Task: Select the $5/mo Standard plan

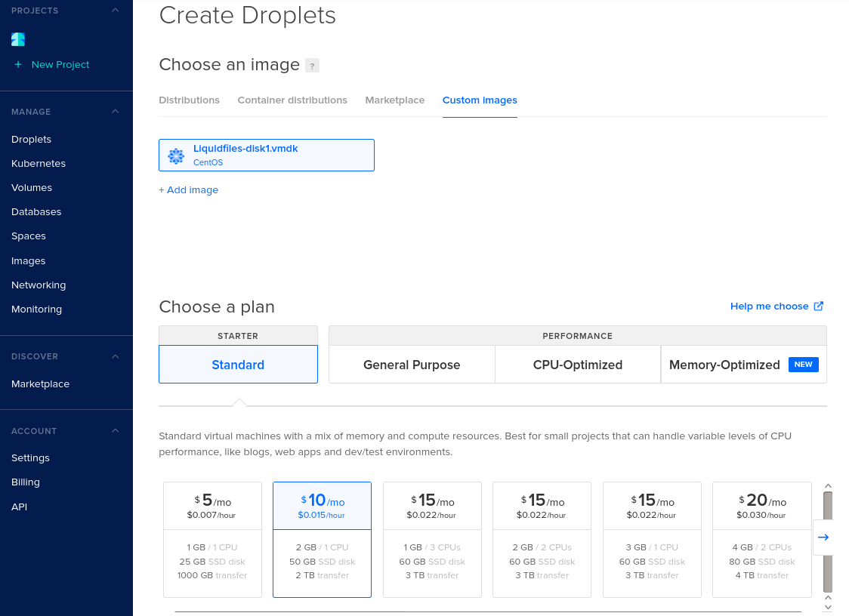Action: pyautogui.click(x=212, y=539)
